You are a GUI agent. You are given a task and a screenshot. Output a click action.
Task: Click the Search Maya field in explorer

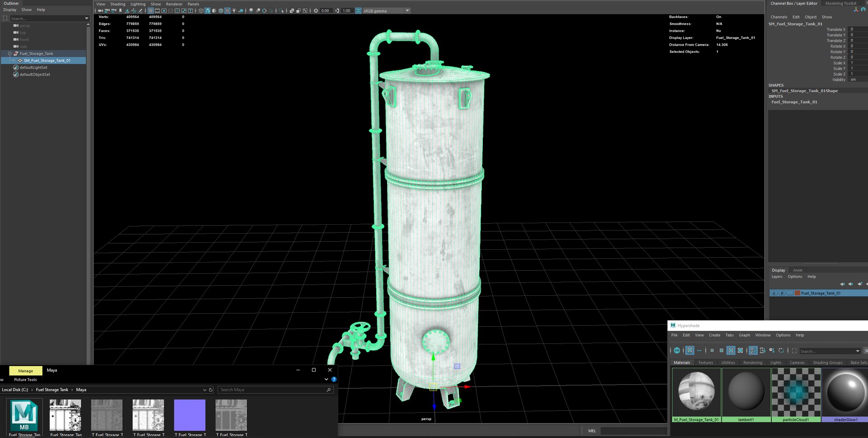[276, 390]
